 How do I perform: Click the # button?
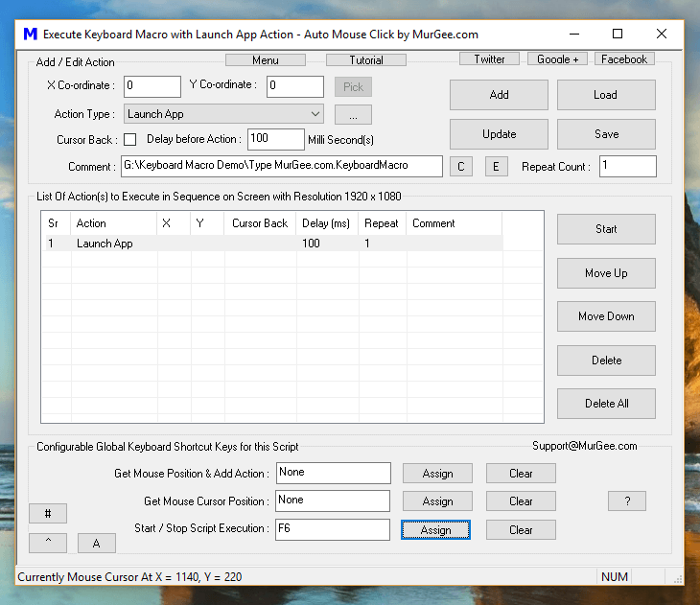pos(48,514)
